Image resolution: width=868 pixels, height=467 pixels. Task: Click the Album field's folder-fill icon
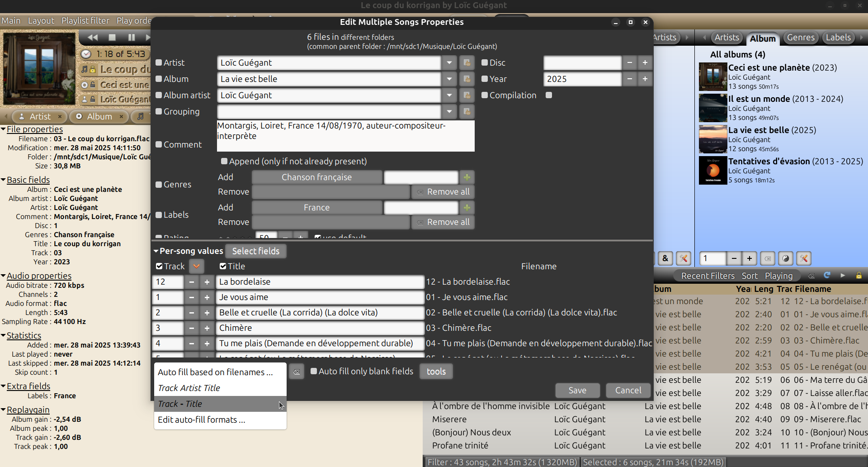coord(467,79)
